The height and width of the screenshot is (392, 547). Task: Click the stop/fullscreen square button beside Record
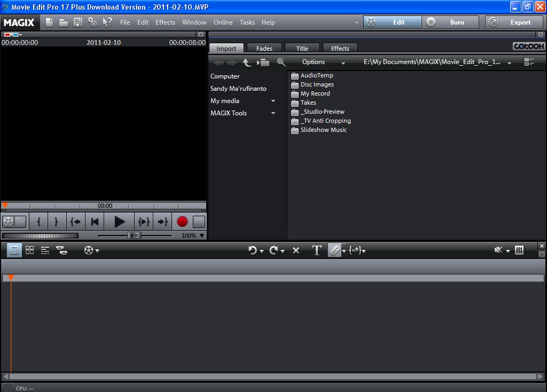tap(199, 222)
